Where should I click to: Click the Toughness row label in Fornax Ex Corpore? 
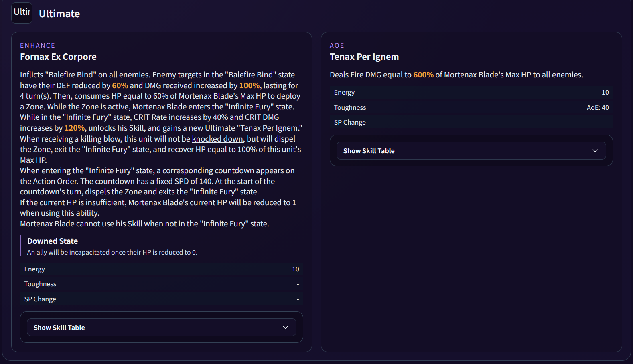(40, 284)
